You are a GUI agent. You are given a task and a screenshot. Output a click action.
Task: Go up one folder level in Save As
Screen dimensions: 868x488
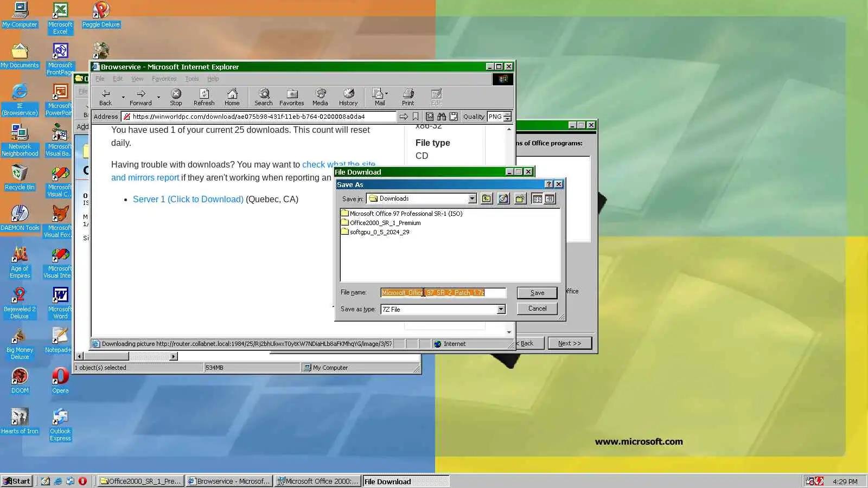pos(487,199)
